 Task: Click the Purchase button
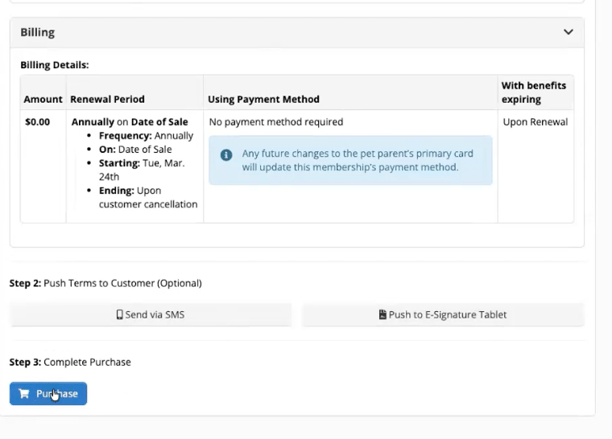click(x=48, y=393)
